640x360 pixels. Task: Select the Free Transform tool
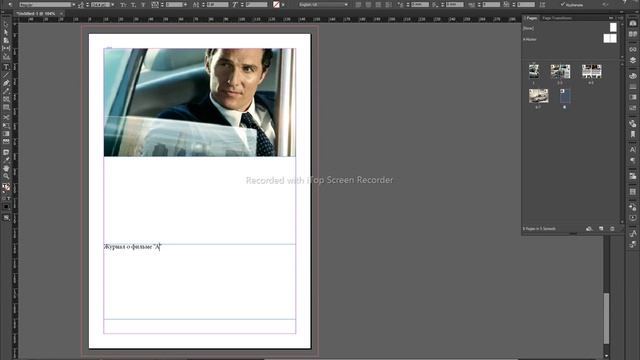coord(6,126)
